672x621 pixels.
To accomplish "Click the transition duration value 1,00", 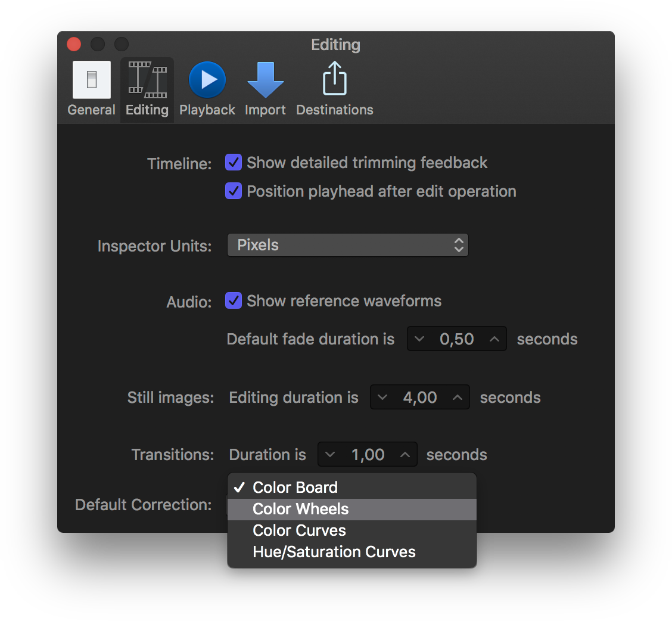I will coord(368,454).
